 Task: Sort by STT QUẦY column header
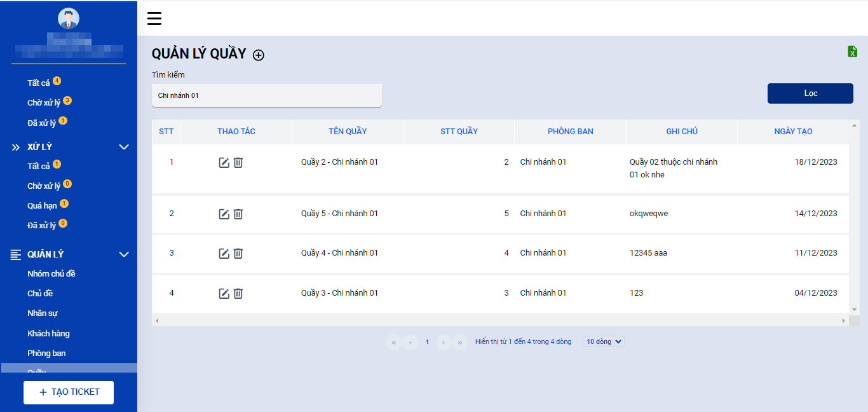click(x=459, y=132)
